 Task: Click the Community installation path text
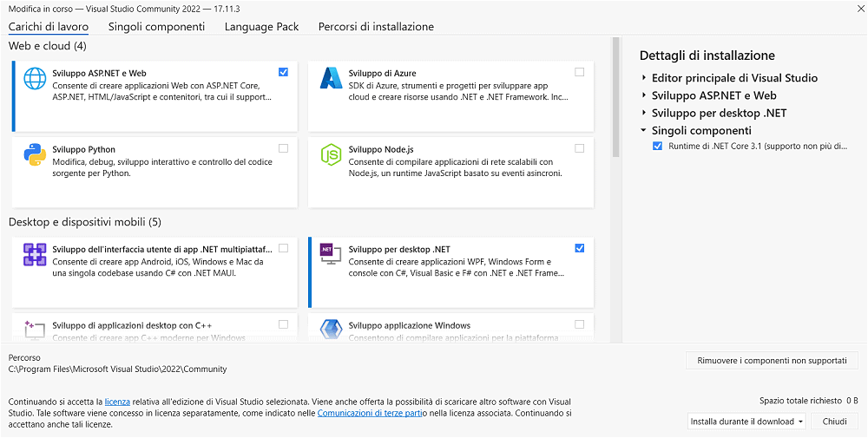[x=117, y=369]
